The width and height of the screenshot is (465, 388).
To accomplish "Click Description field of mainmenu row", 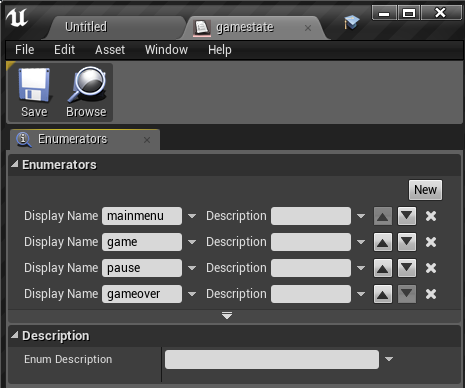I will click(311, 216).
